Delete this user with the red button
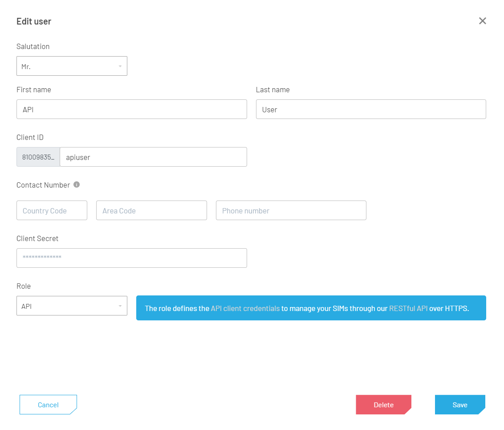This screenshot has width=504, height=430. point(383,405)
